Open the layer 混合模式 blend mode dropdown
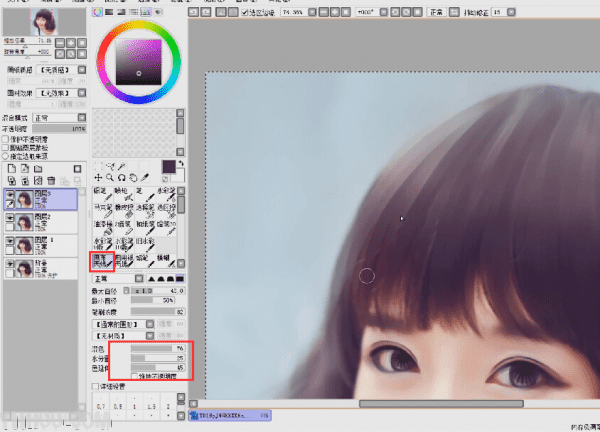Viewport: 600px width, 432px height. point(82,117)
